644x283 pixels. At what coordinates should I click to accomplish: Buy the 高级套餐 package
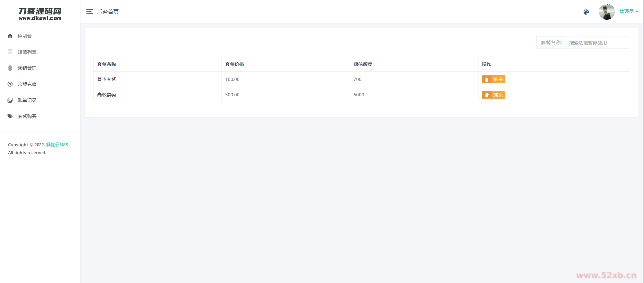(493, 95)
